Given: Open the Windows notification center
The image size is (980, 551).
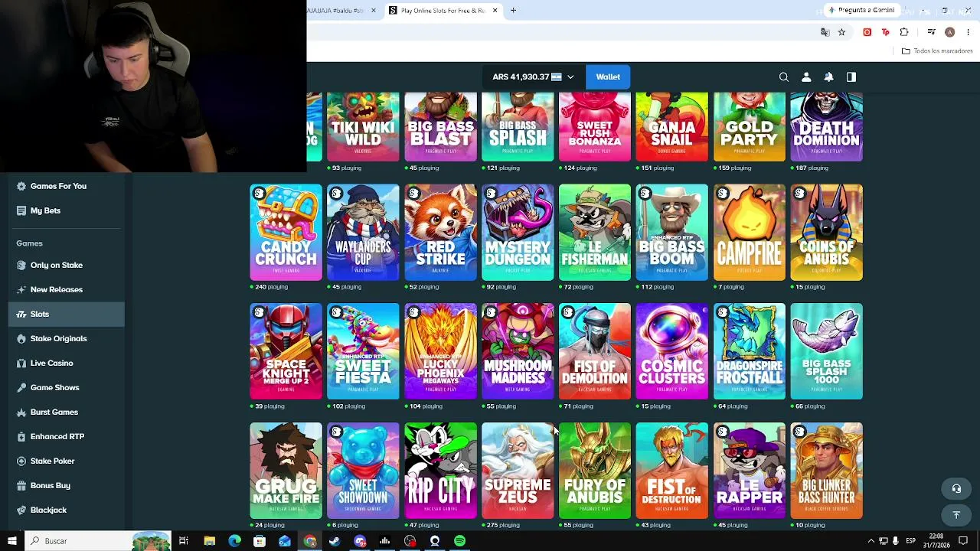Looking at the screenshot, I should [964, 541].
